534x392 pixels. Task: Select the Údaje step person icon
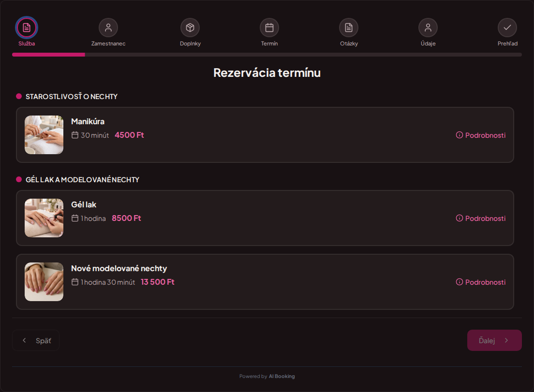click(428, 28)
